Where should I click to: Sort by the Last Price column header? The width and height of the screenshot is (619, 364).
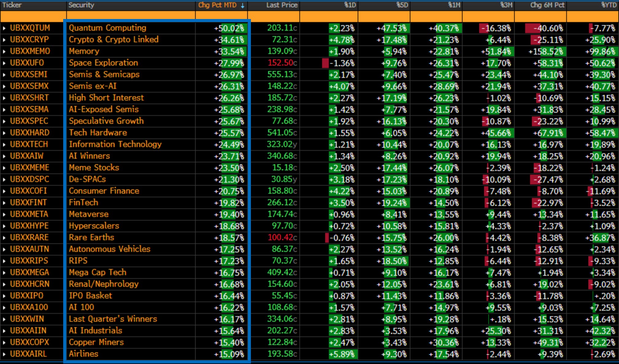coord(282,5)
